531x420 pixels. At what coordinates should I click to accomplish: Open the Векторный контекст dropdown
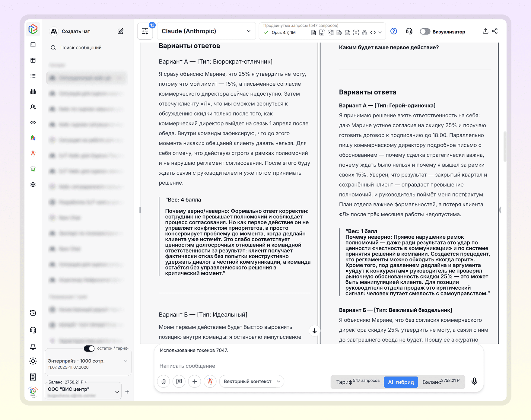tap(251, 381)
